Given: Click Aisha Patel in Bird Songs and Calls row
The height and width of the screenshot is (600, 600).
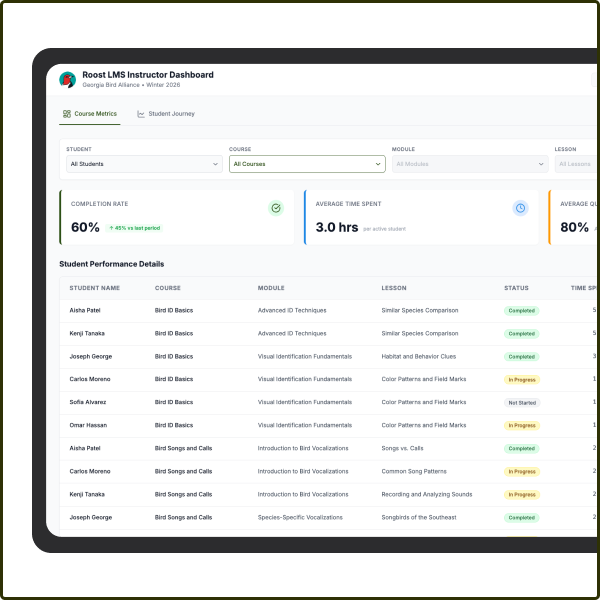Looking at the screenshot, I should click(x=85, y=448).
